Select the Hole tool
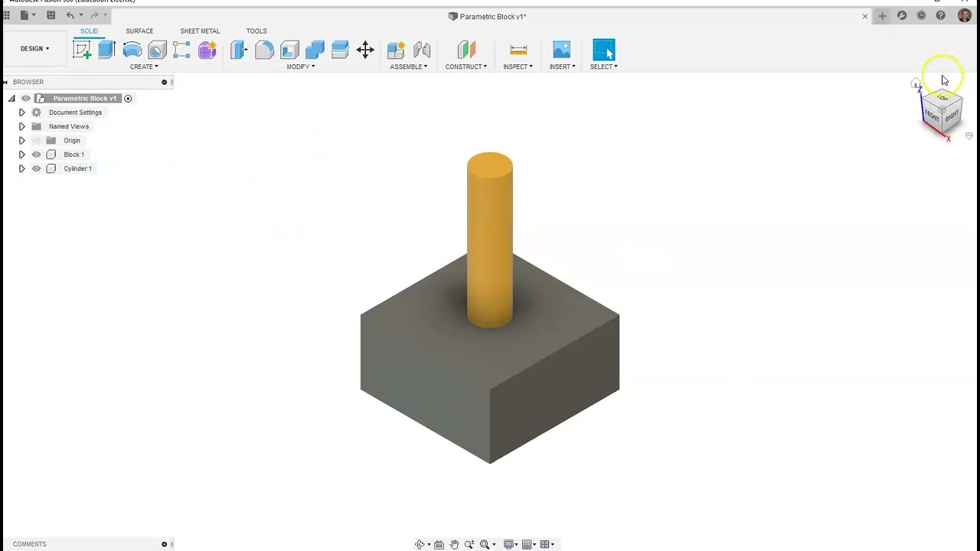Image resolution: width=980 pixels, height=551 pixels. (x=157, y=51)
